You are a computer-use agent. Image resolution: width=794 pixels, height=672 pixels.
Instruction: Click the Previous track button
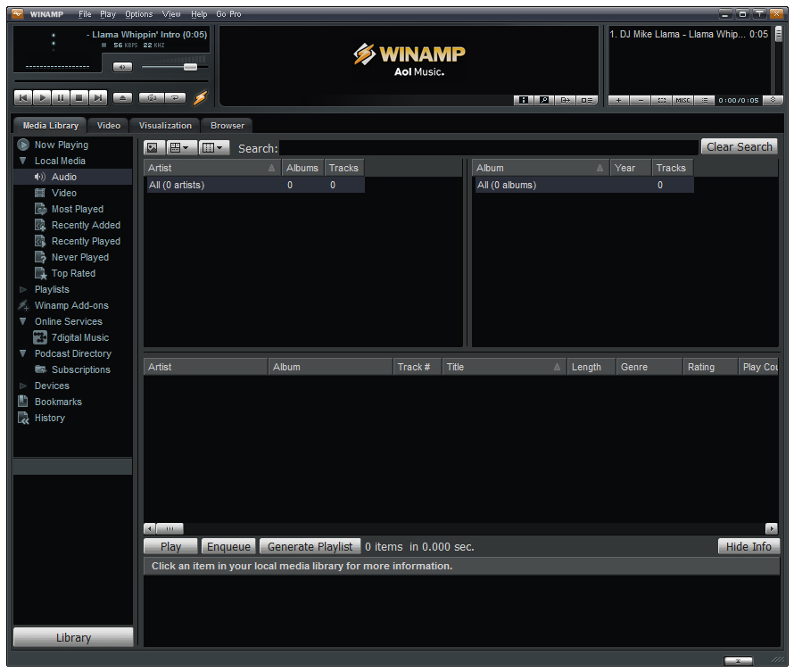click(x=23, y=98)
